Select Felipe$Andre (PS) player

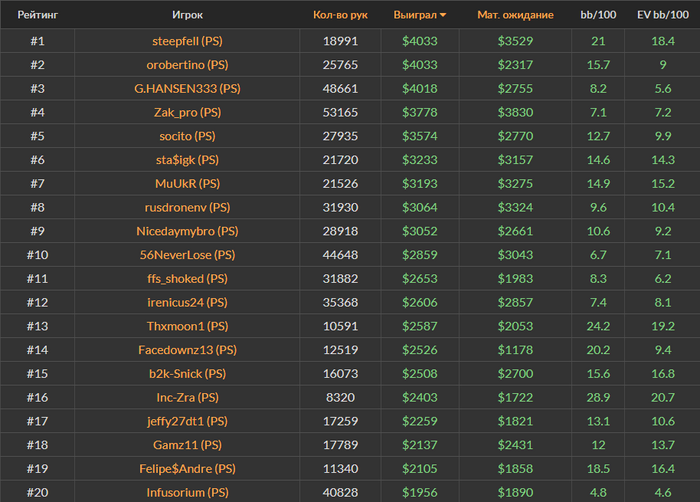point(187,469)
